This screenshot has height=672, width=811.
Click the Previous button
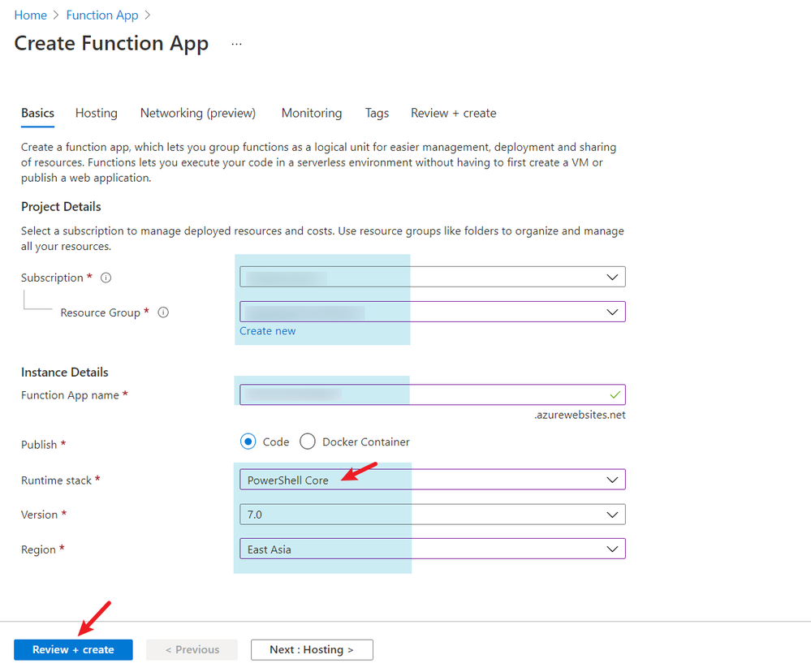[192, 650]
